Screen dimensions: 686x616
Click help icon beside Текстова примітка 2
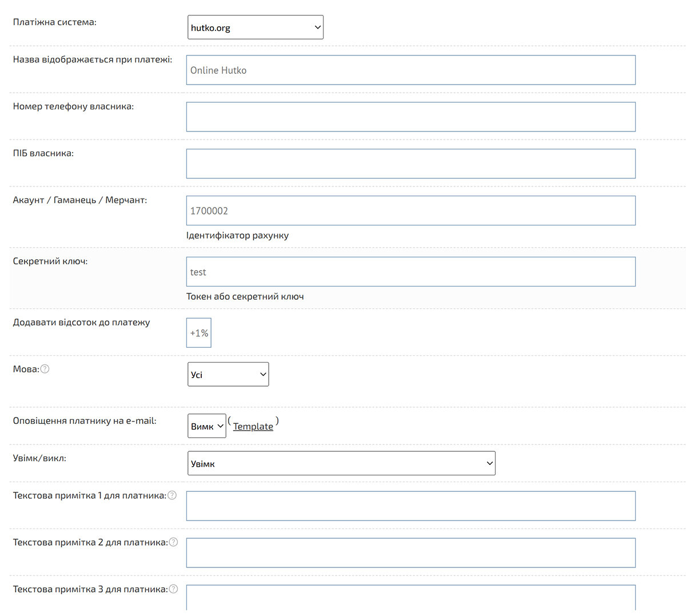click(174, 542)
